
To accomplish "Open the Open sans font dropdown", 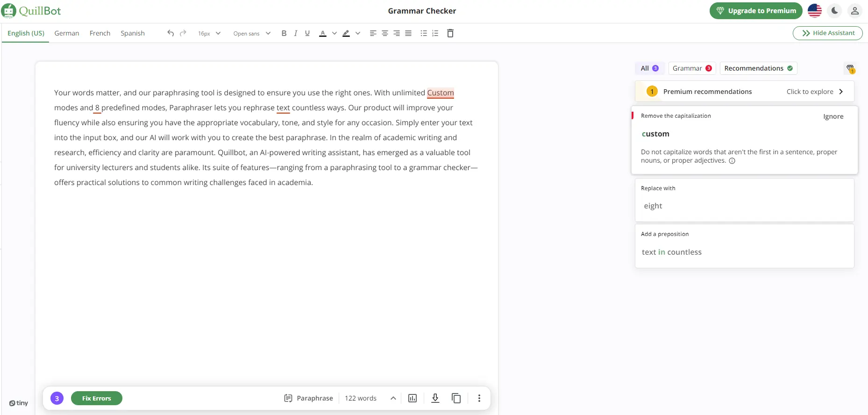I will tap(252, 33).
